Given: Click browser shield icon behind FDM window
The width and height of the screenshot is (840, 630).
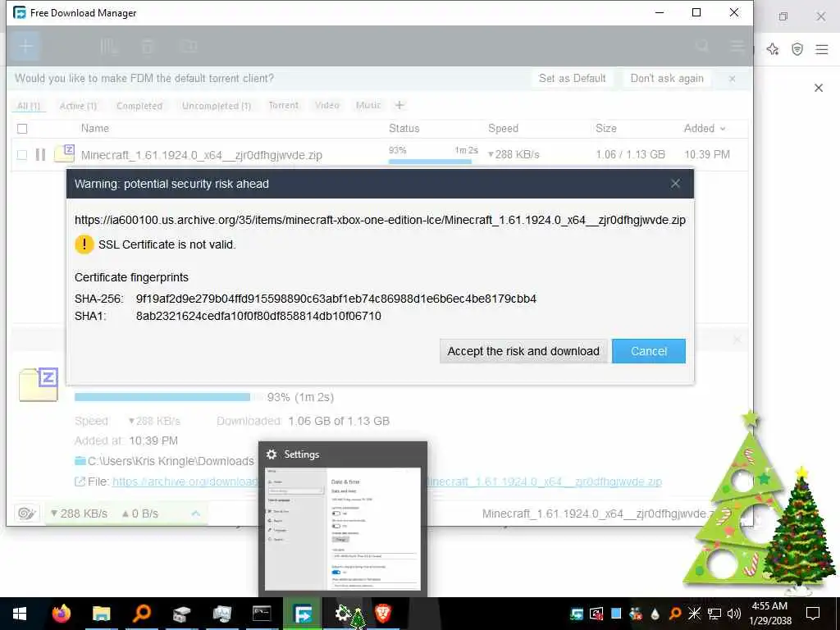Looking at the screenshot, I should 797,49.
